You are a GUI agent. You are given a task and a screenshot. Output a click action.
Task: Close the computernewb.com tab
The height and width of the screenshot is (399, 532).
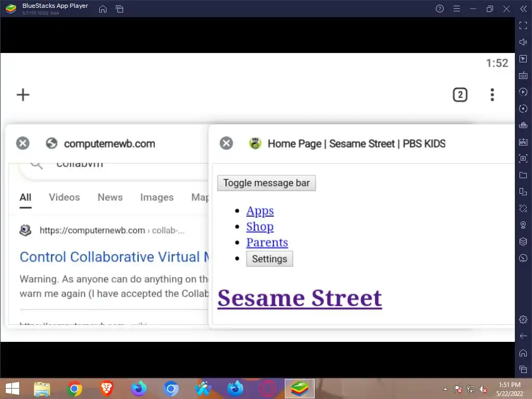pos(23,143)
